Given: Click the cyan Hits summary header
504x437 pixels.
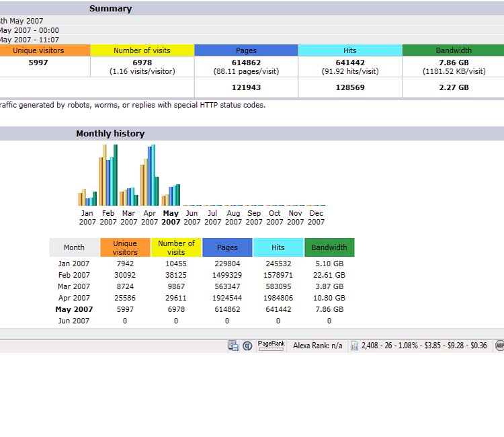Looking at the screenshot, I should coord(349,50).
